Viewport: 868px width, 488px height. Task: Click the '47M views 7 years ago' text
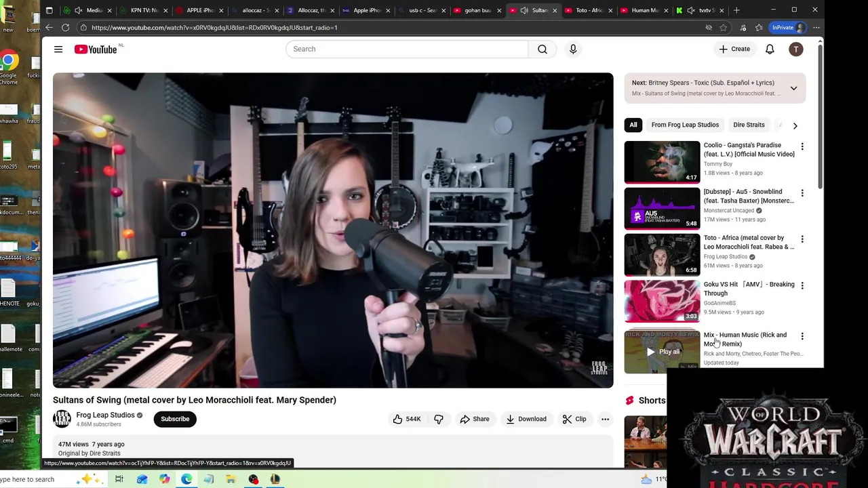91,445
